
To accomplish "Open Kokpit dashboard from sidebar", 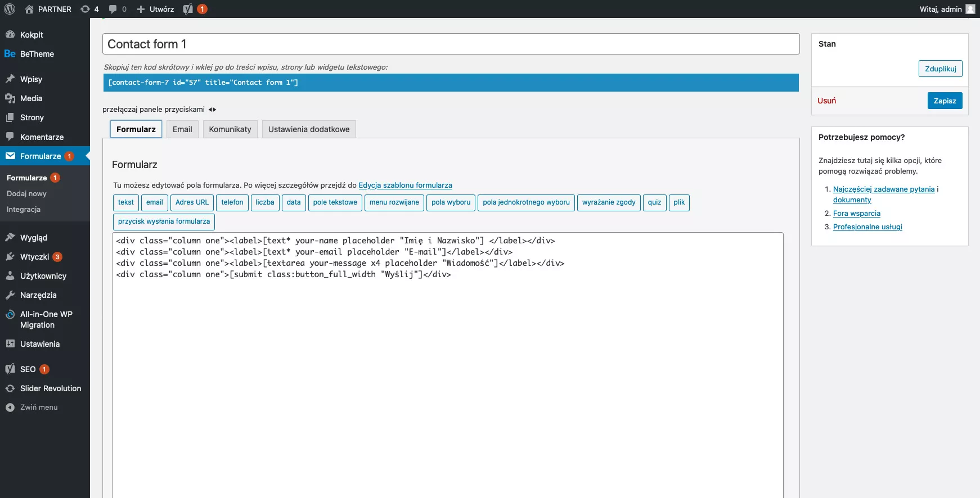I will (32, 35).
